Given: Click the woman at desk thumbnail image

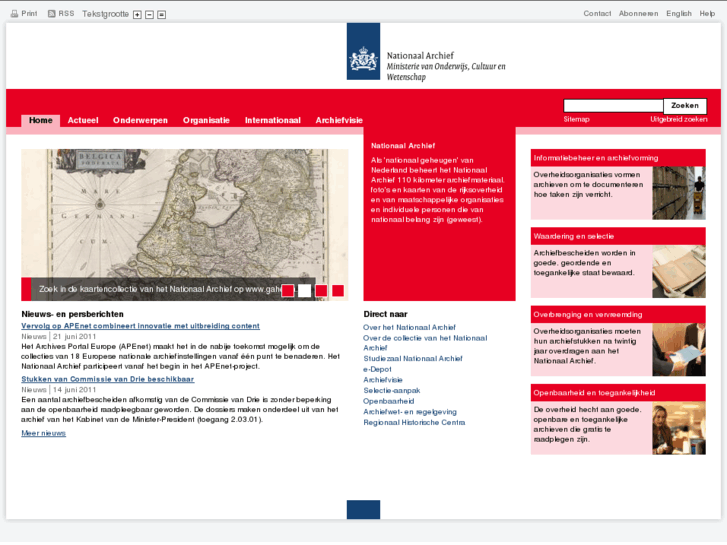Looking at the screenshot, I should 679,428.
